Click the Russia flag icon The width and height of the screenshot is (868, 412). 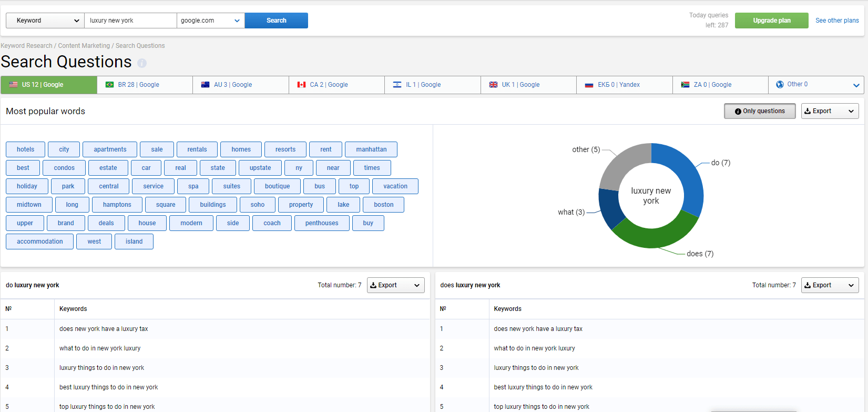click(x=589, y=85)
